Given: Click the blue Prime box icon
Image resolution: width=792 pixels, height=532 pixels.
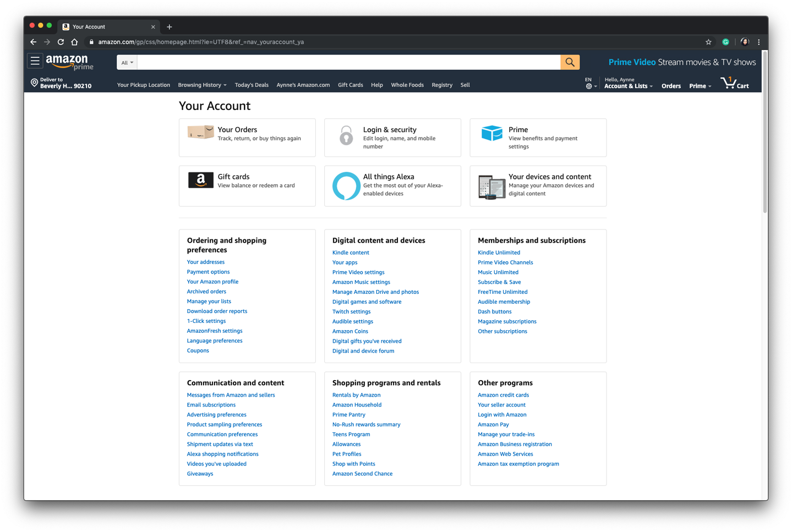Looking at the screenshot, I should tap(491, 133).
